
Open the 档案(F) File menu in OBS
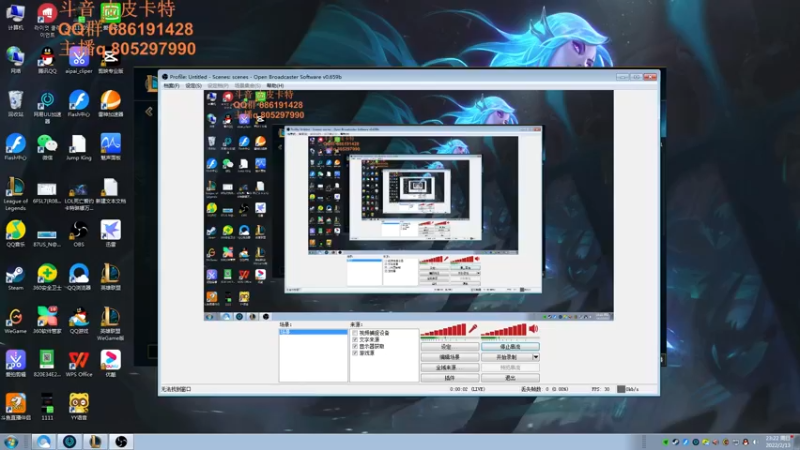click(x=171, y=86)
